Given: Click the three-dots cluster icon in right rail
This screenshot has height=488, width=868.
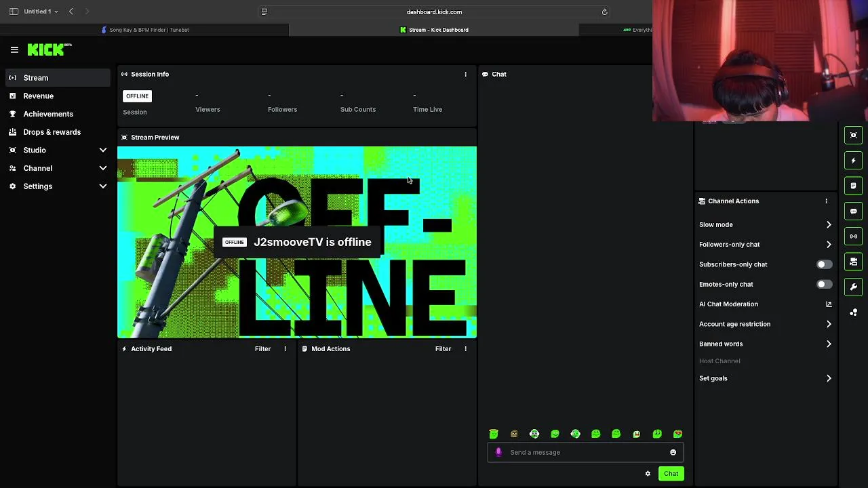Looking at the screenshot, I should coord(853,312).
